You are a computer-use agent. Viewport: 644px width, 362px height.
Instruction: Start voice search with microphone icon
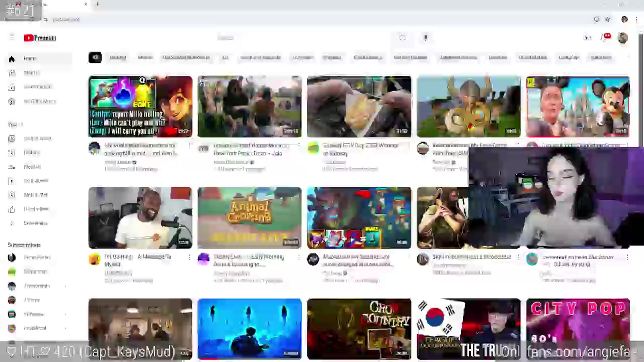point(425,38)
